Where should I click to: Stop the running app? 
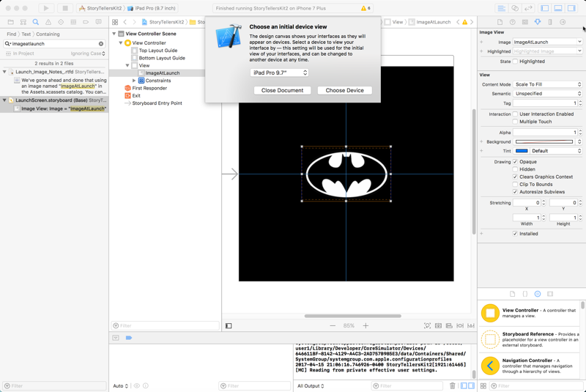pos(65,8)
